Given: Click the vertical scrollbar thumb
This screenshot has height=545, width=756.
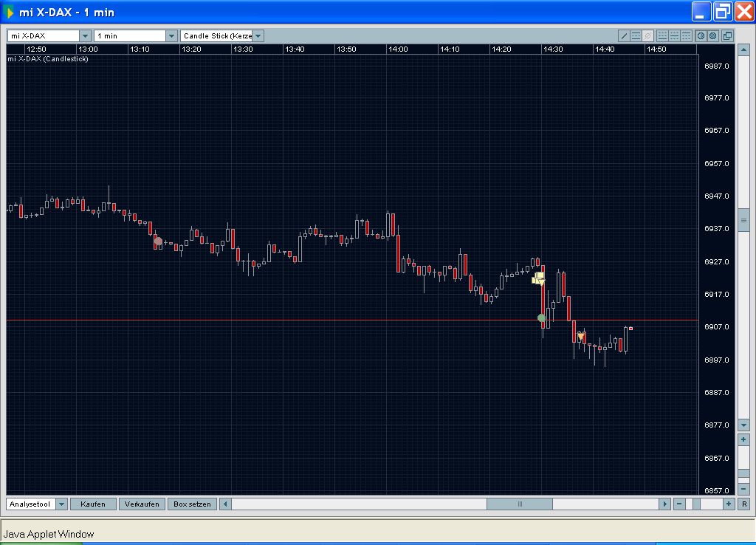Looking at the screenshot, I should coord(743,220).
